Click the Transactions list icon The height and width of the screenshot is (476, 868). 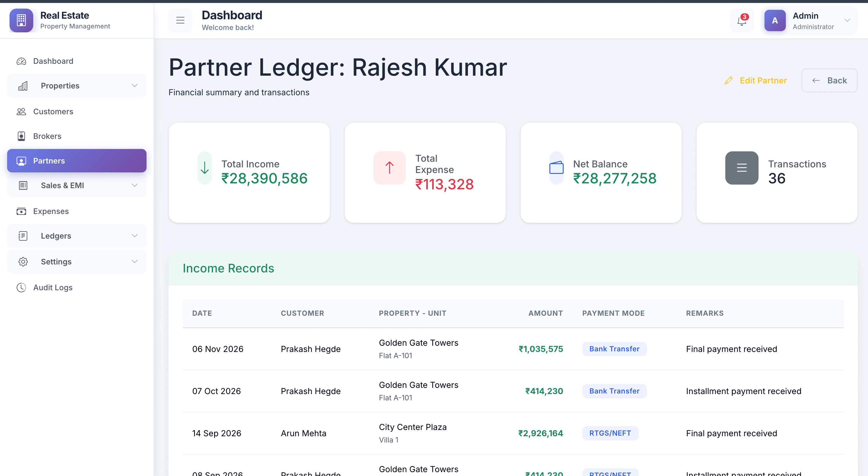point(742,168)
